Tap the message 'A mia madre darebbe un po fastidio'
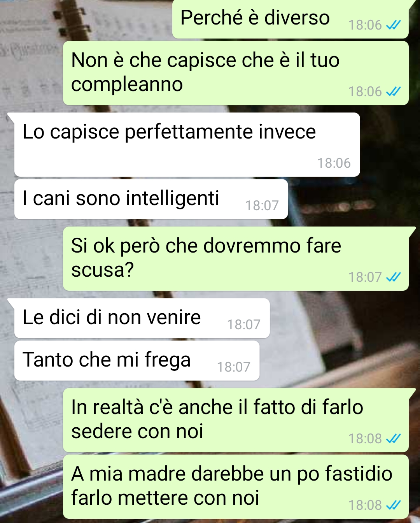 coord(236,487)
